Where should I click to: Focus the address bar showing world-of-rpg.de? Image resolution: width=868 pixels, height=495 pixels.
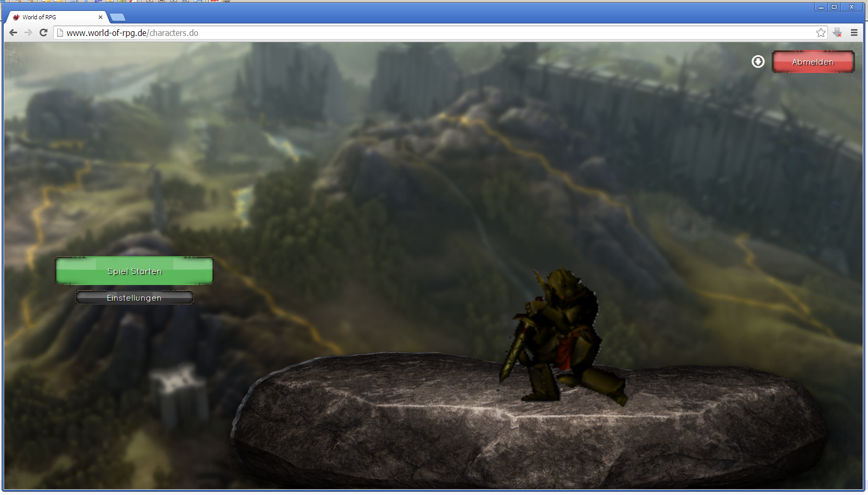(417, 33)
